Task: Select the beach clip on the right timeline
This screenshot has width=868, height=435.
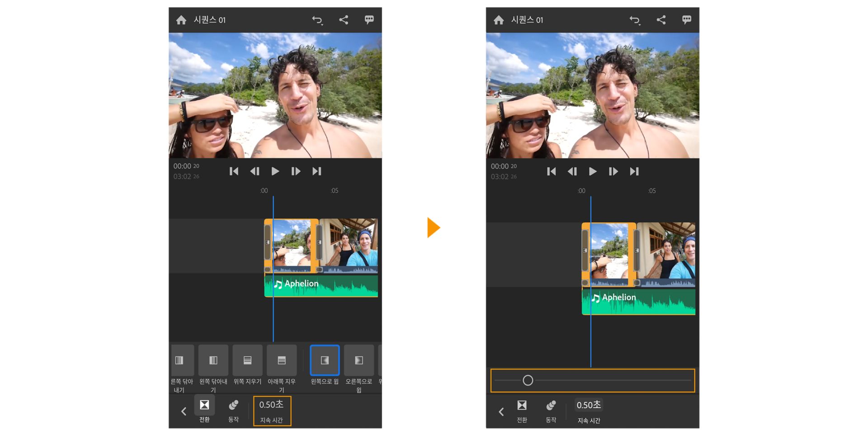Action: point(609,255)
